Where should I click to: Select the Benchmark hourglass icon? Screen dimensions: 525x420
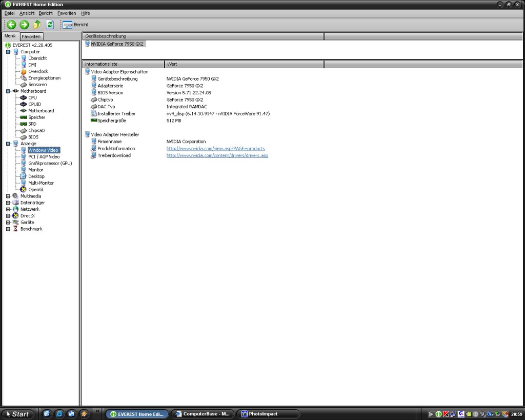(x=15, y=229)
